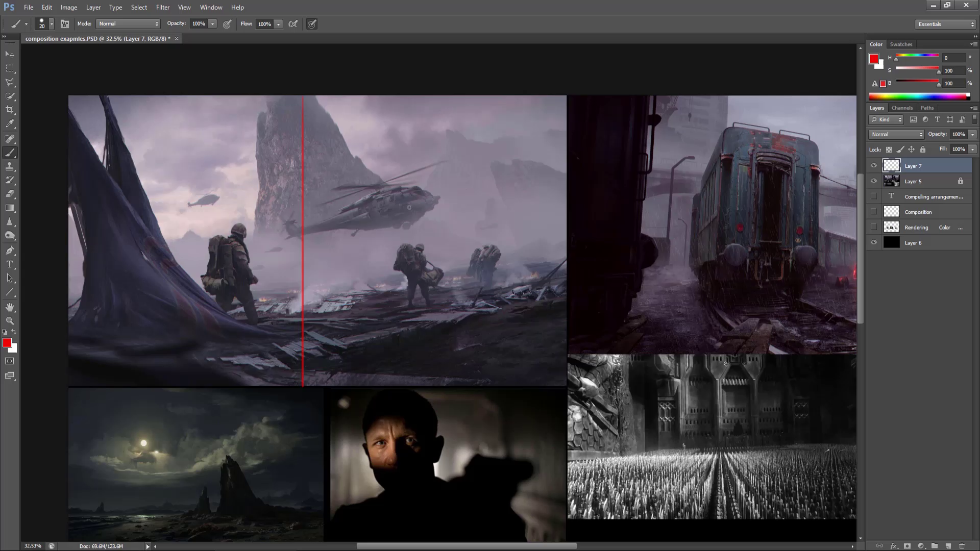
Task: Select the Layer 6 layer row
Action: pyautogui.click(x=920, y=242)
